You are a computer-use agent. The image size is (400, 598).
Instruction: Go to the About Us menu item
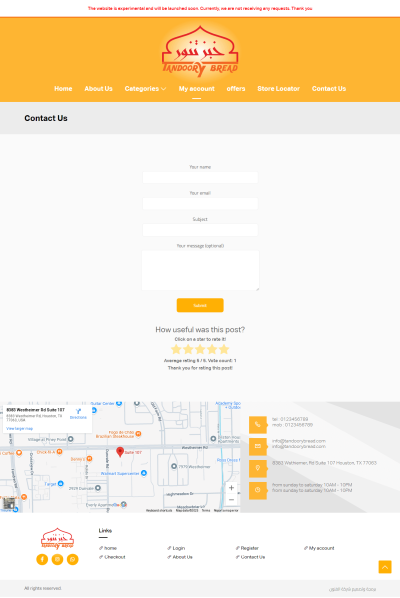pyautogui.click(x=98, y=88)
